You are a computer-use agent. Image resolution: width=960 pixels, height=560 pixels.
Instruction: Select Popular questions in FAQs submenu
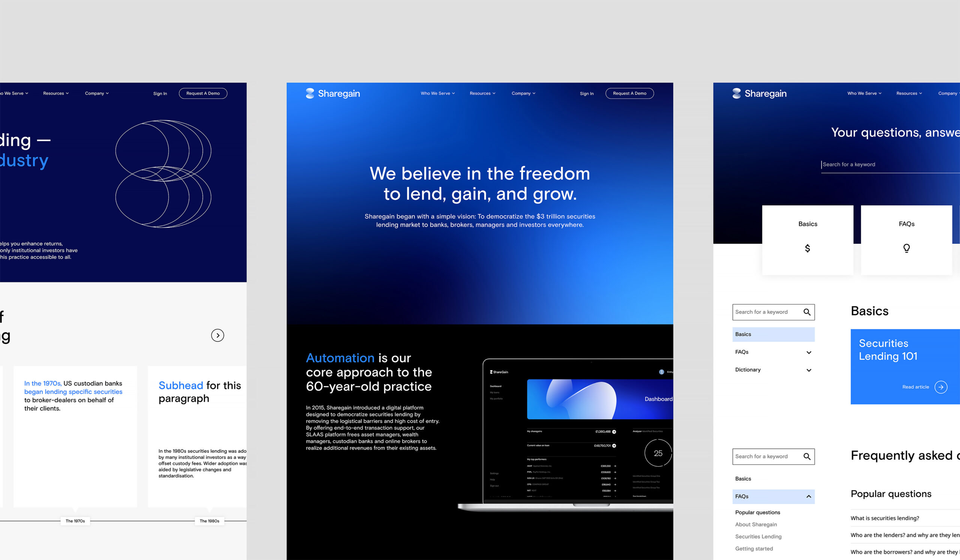(x=757, y=512)
